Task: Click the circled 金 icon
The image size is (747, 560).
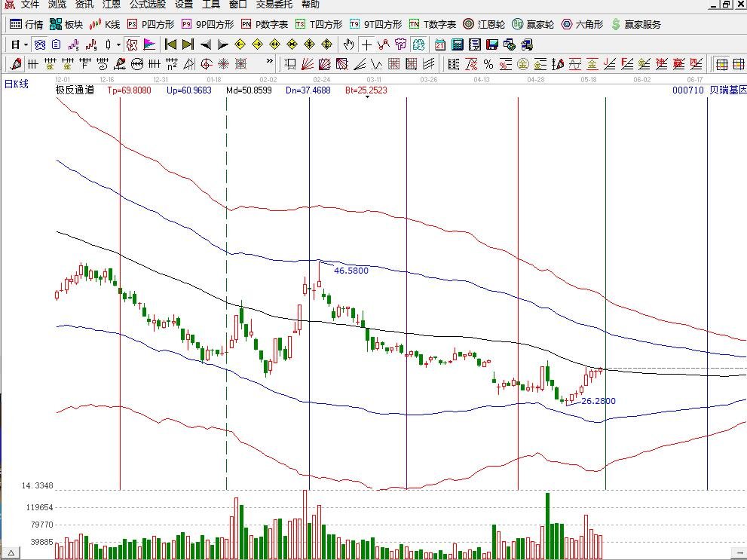Action: click(x=522, y=63)
